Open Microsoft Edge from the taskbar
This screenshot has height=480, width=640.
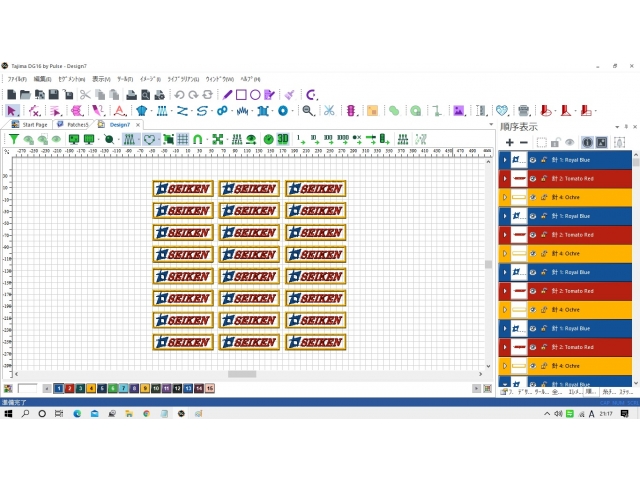pos(77,413)
